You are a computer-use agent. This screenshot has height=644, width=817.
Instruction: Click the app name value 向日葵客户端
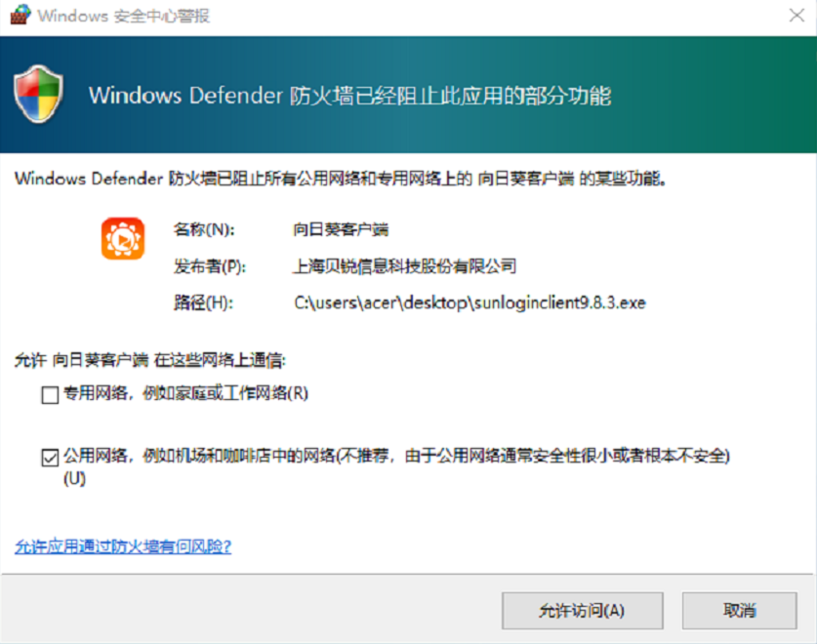[341, 229]
